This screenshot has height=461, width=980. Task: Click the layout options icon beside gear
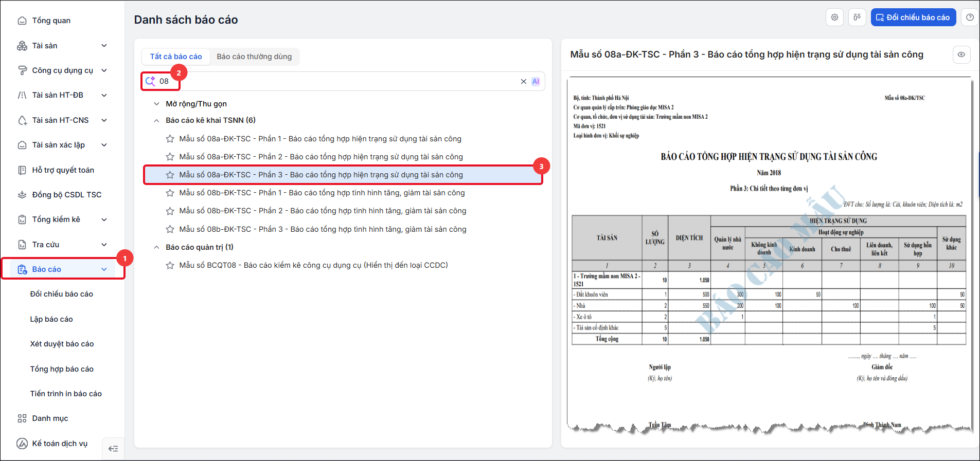click(857, 17)
